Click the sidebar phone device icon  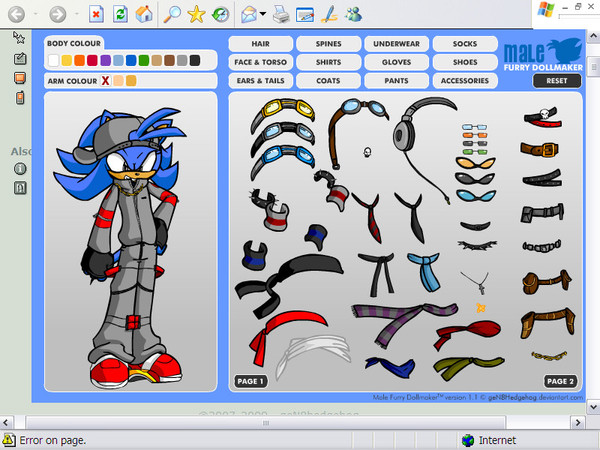coord(20,98)
